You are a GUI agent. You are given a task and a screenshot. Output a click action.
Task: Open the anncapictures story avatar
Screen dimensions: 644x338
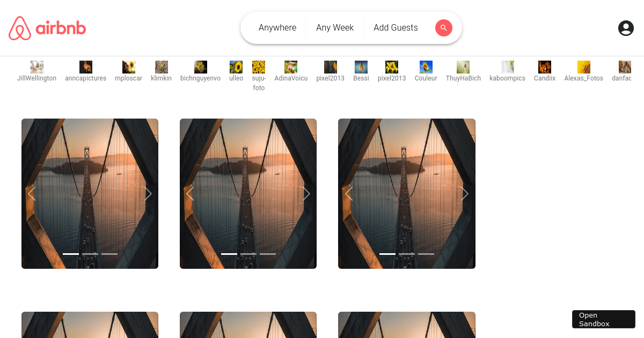[85, 67]
